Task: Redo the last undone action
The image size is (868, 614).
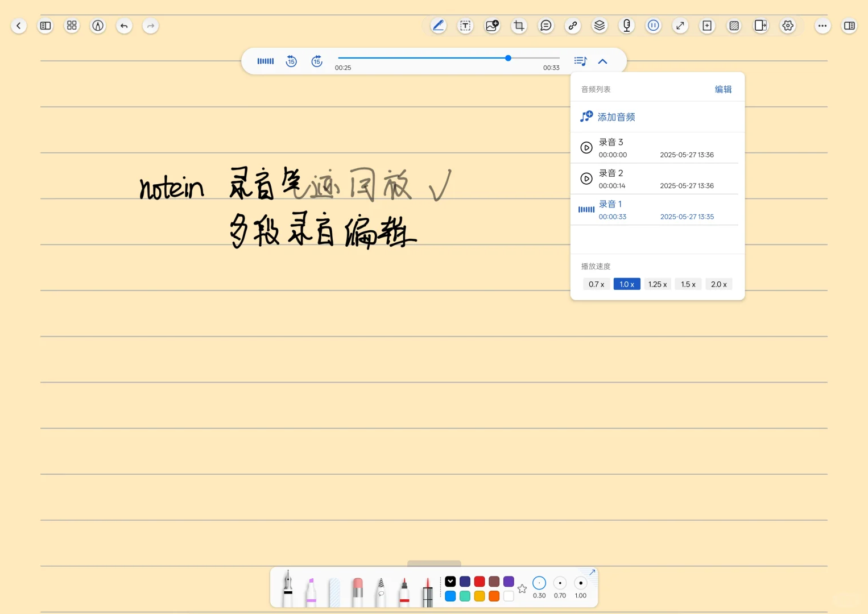Action: 150,26
